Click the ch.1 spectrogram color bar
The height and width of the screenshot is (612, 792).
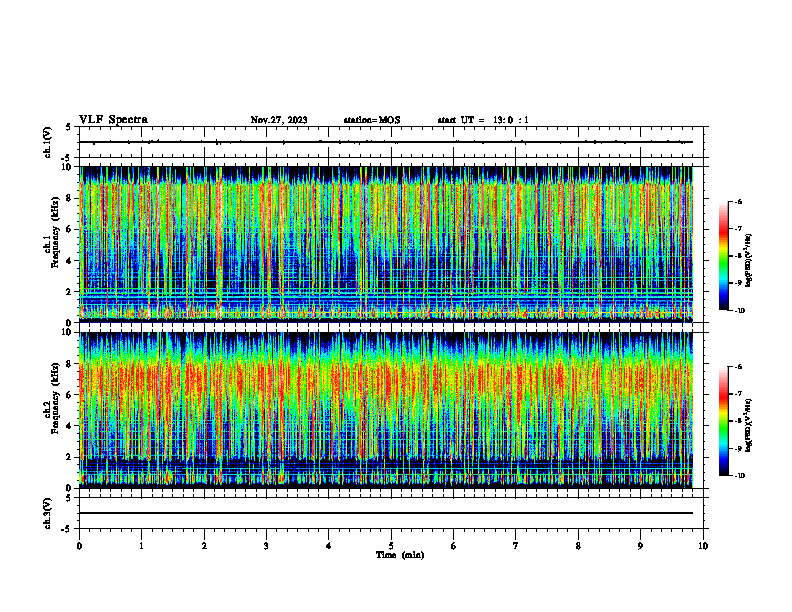(724, 256)
